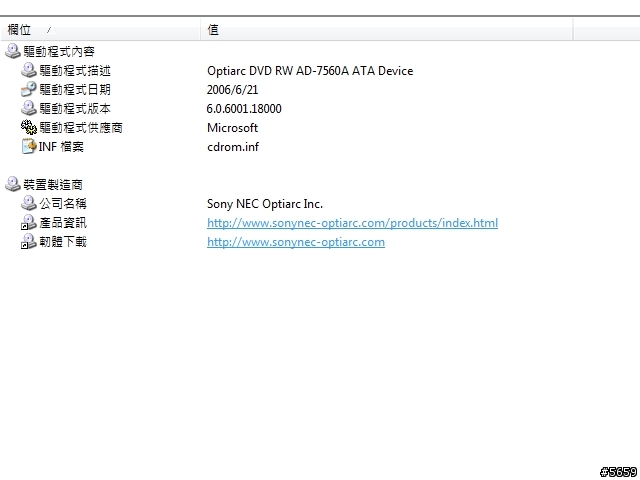The image size is (640, 480).
Task: Click the version value 6.0.6001.18000
Action: pos(244,109)
